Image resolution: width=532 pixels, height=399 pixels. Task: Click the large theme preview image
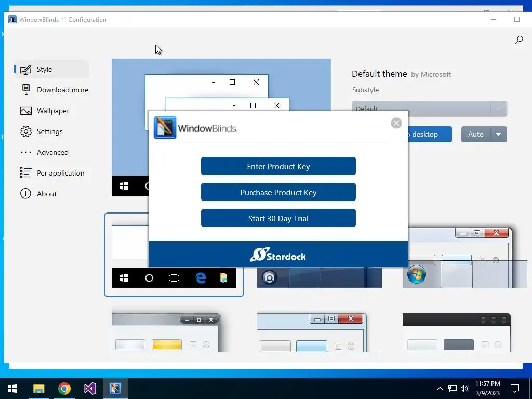click(221, 85)
